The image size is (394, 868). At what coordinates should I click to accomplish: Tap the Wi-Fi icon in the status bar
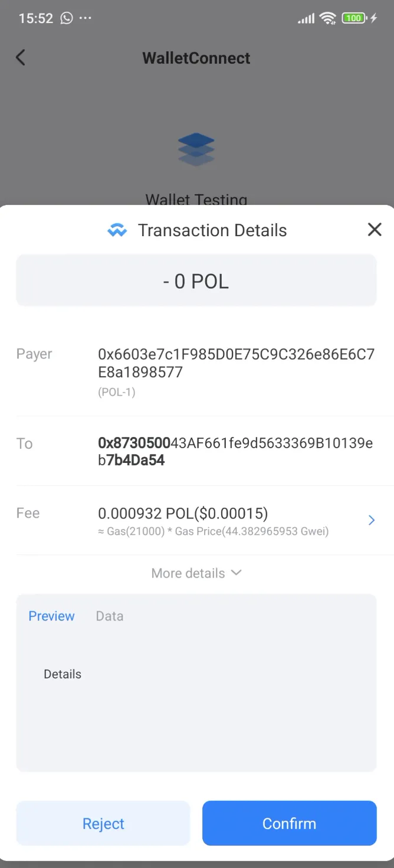click(328, 18)
